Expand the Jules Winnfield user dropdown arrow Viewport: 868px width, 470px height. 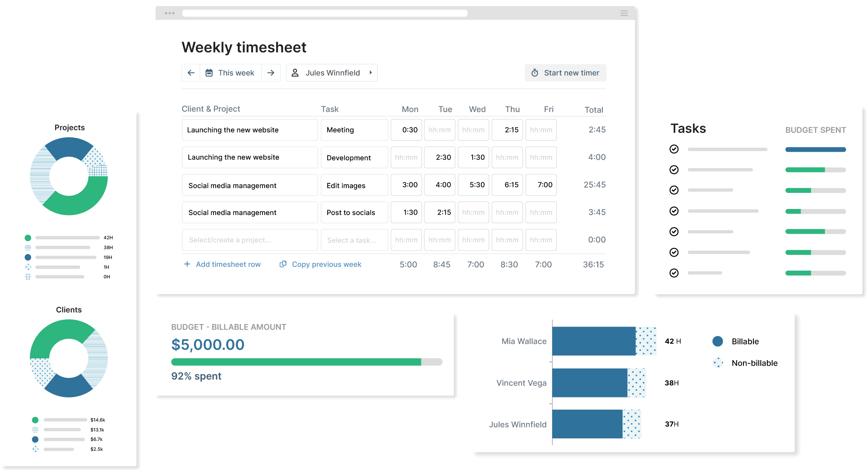click(371, 73)
